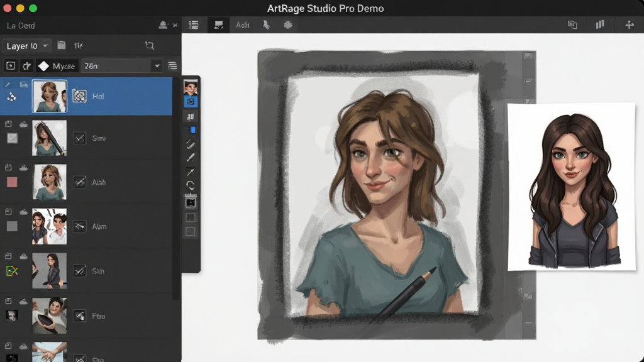Click the scatter dots icon on Hal layer
This screenshot has height=362, width=644.
11,97
